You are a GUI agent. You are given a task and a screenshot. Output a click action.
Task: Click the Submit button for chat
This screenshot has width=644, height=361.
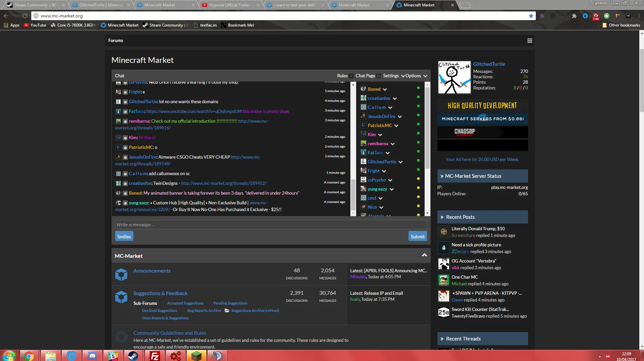point(418,237)
